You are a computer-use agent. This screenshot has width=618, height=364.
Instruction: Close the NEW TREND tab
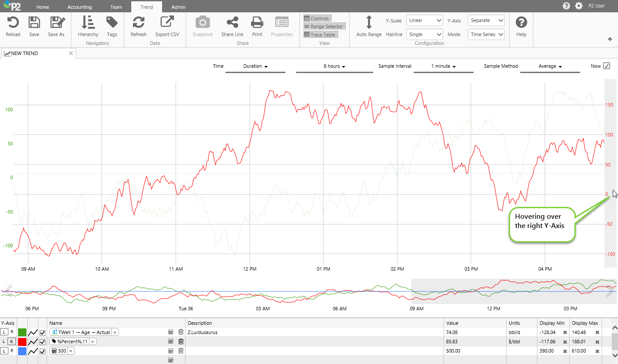[x=71, y=53]
